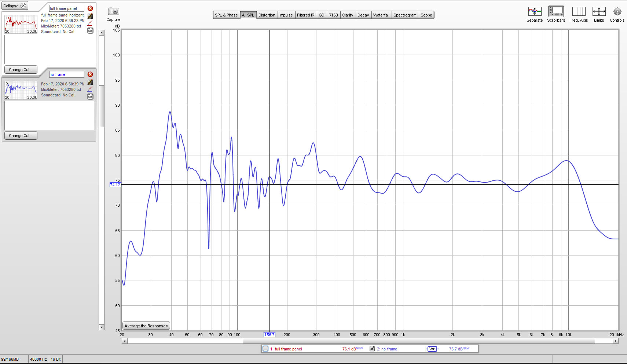Click the Capture camera icon
This screenshot has height=364, width=627.
point(113,11)
